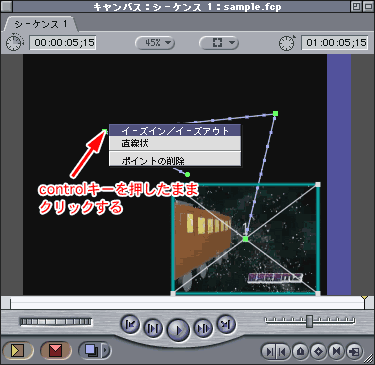This screenshot has width=375, height=365.
Task: Click the Match Frame button
Action: (354, 351)
